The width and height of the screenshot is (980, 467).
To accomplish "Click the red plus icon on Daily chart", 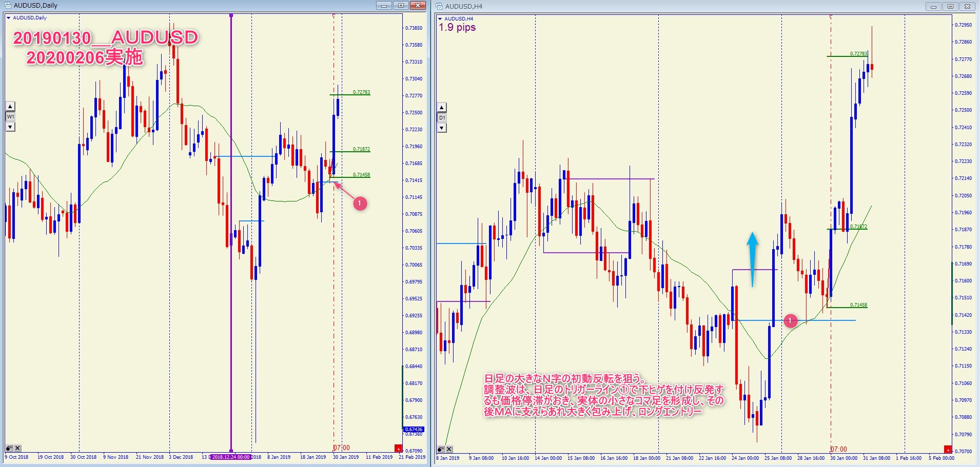I will coord(398,449).
